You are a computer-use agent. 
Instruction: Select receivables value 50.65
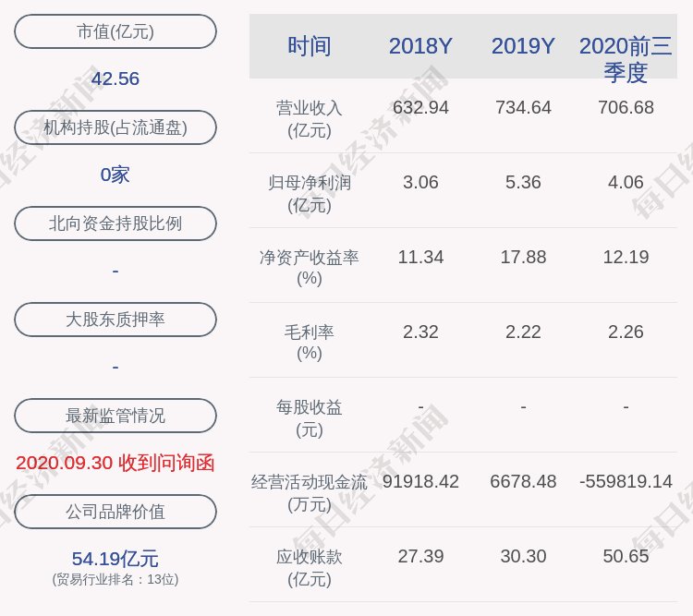626,556
